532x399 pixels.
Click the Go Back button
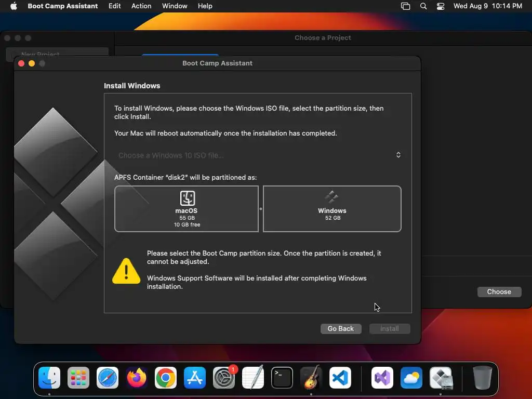click(x=341, y=328)
